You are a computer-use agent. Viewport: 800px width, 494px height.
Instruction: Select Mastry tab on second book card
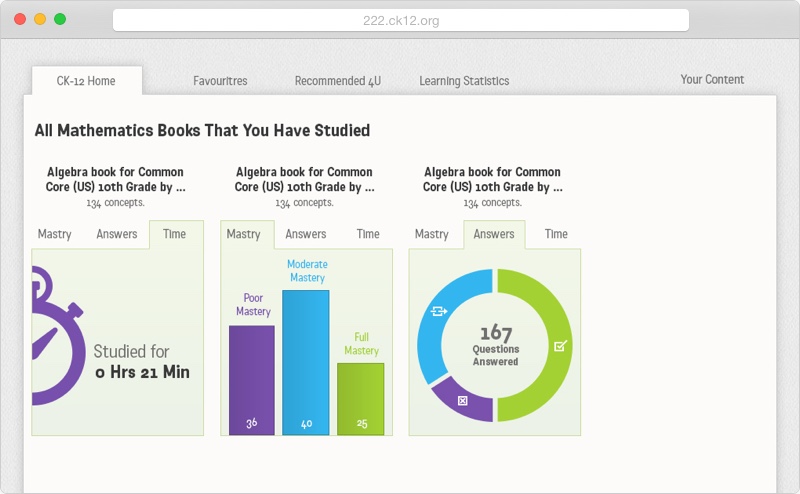[x=247, y=234]
